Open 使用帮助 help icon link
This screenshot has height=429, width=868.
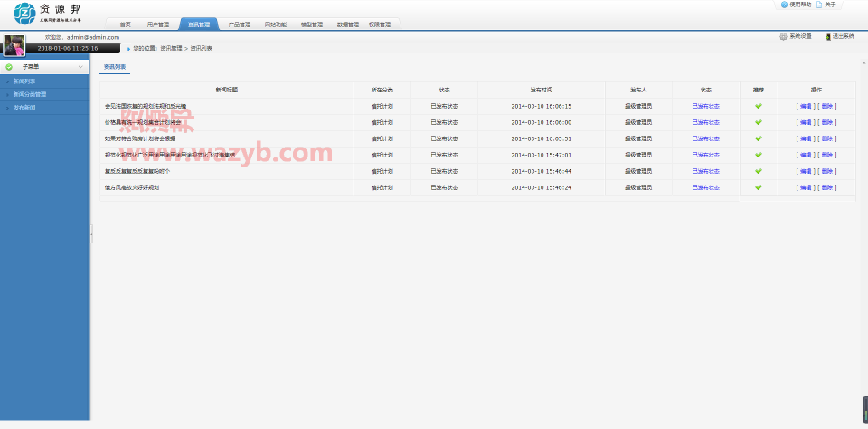coord(784,5)
